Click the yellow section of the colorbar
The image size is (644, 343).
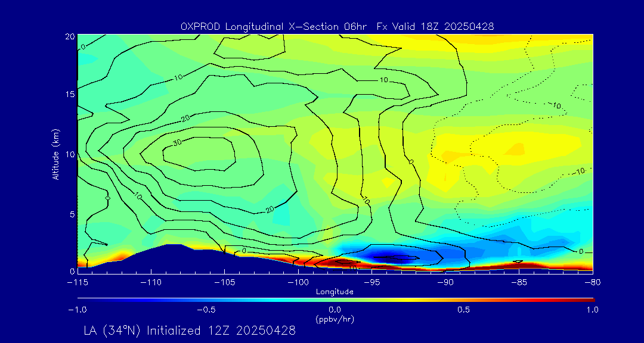click(407, 300)
